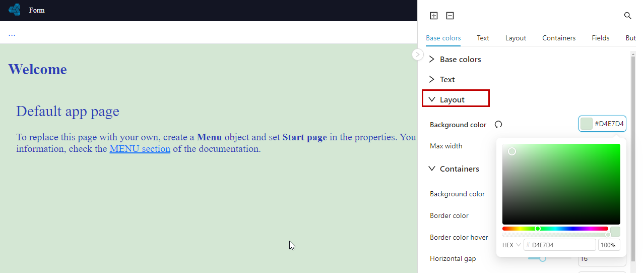
Task: Open the HEX color format dropdown
Action: 511,245
